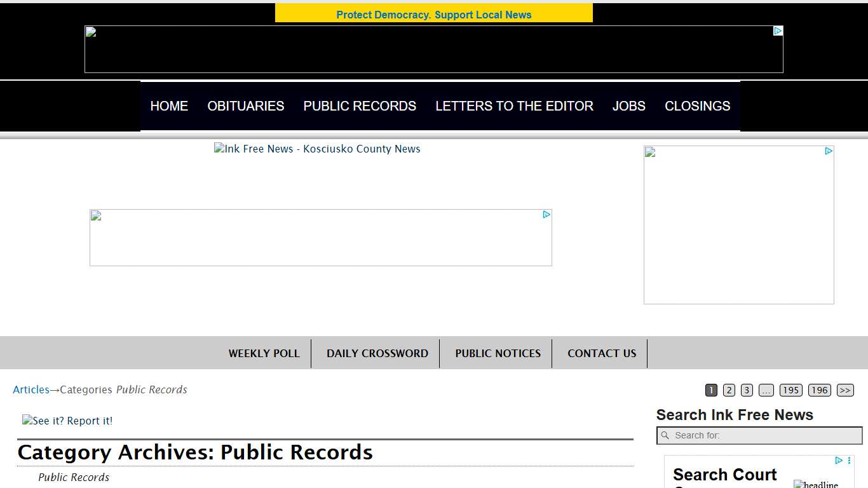
Task: Click the AdChoices icon on the top banner ad
Action: (x=777, y=29)
